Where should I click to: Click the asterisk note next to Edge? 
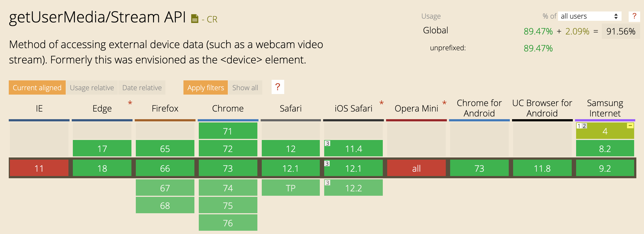click(130, 103)
